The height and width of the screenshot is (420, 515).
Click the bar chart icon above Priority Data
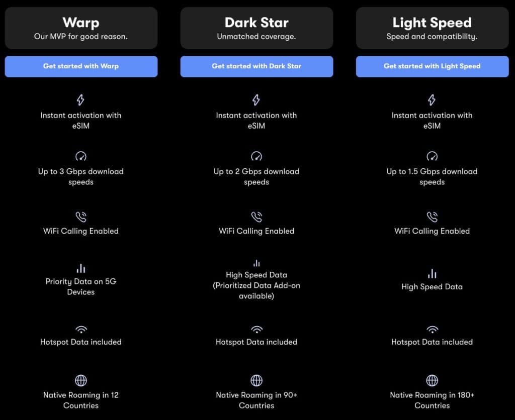click(81, 268)
